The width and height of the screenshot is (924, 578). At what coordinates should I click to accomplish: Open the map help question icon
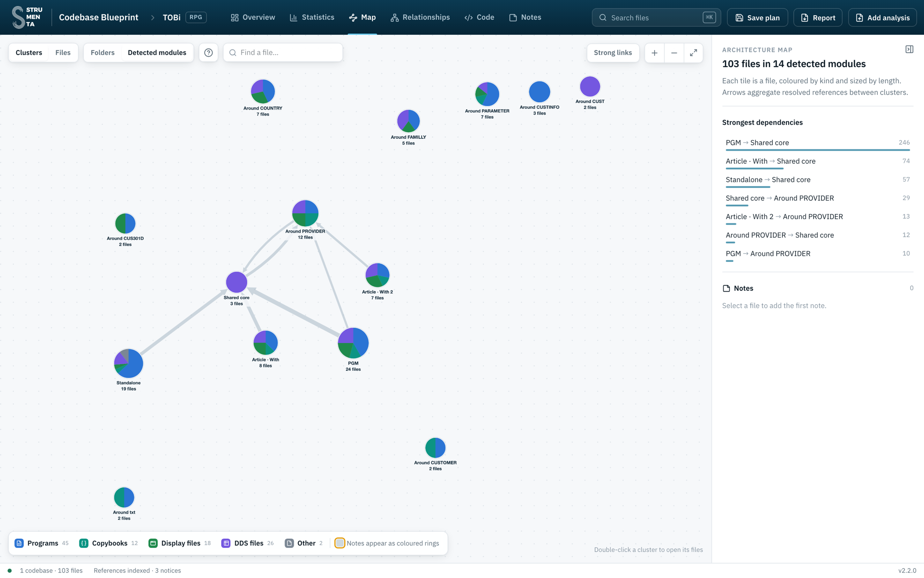[x=208, y=53]
